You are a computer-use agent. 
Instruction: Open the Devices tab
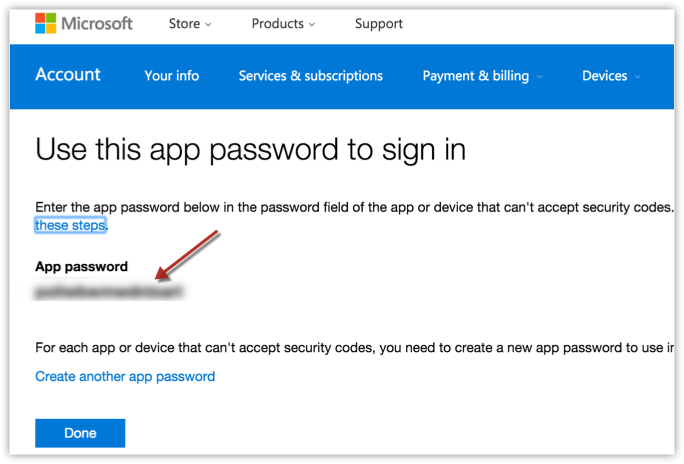(604, 76)
